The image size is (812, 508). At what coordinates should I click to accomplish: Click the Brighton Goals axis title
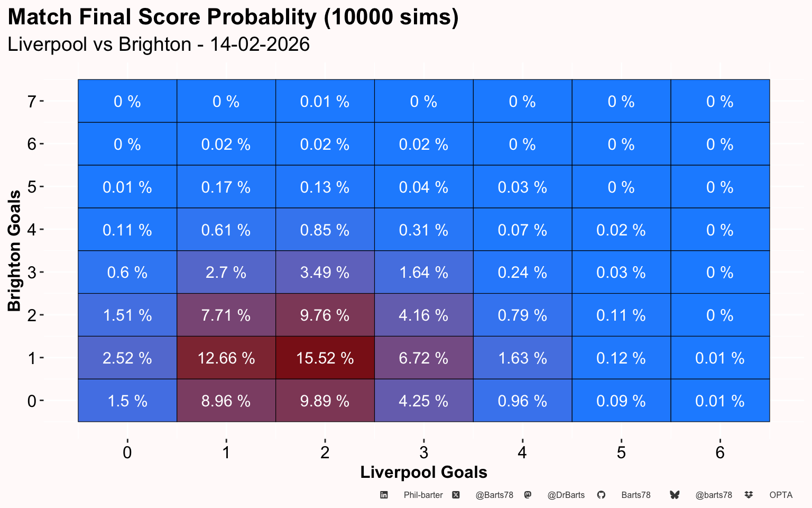click(14, 250)
